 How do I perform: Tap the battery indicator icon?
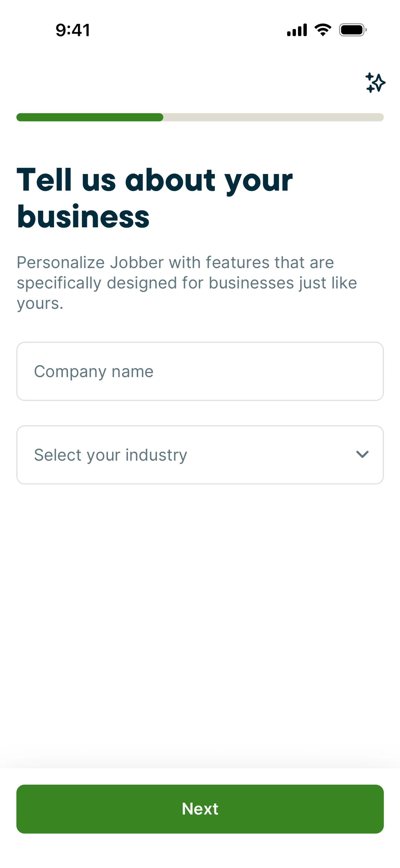[352, 30]
